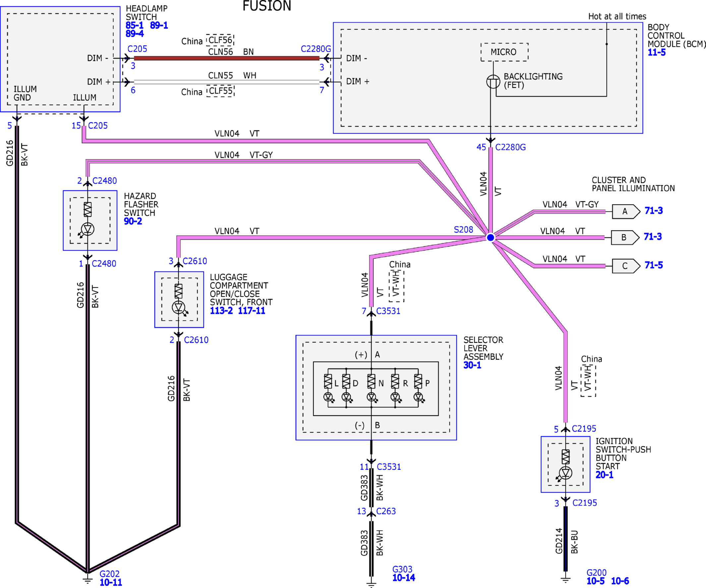Follow the 71-3 link beside arrow B
The height and width of the screenshot is (588, 706).
(x=653, y=237)
